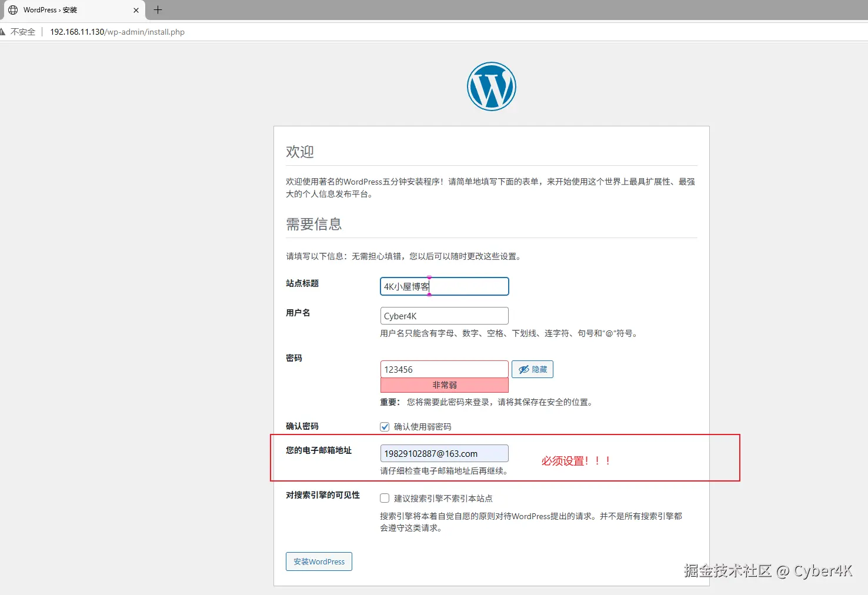Close the WordPress 安装 browser tab
This screenshot has height=595, width=868.
136,10
